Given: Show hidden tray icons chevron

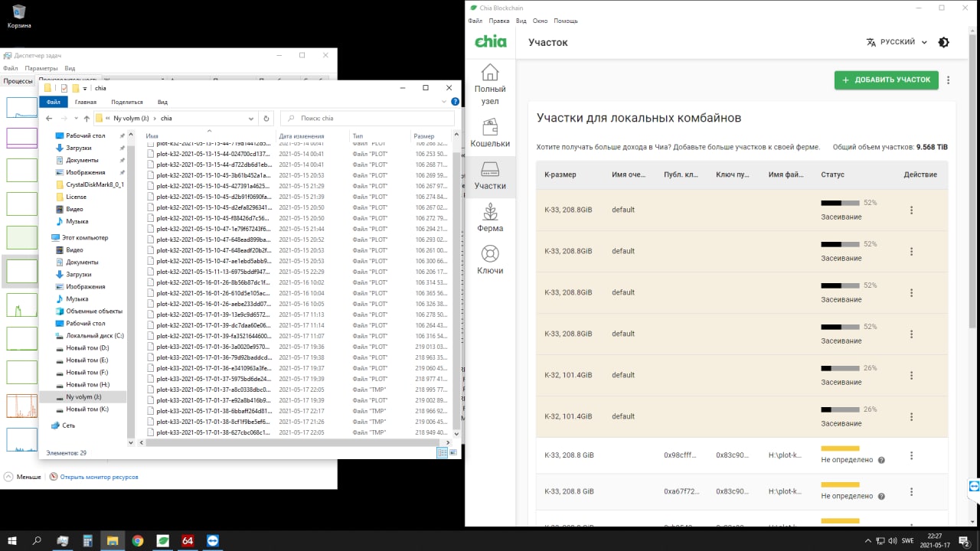Looking at the screenshot, I should coord(867,540).
